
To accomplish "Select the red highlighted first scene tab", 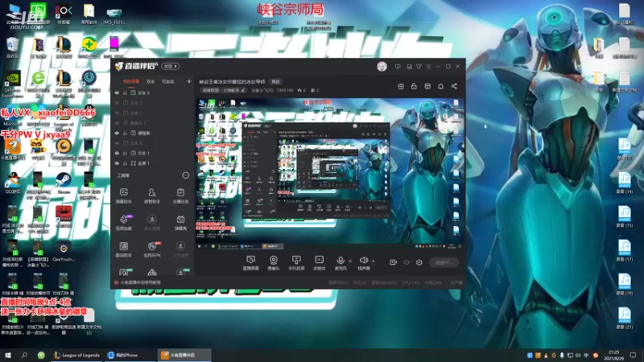I will pyautogui.click(x=131, y=82).
